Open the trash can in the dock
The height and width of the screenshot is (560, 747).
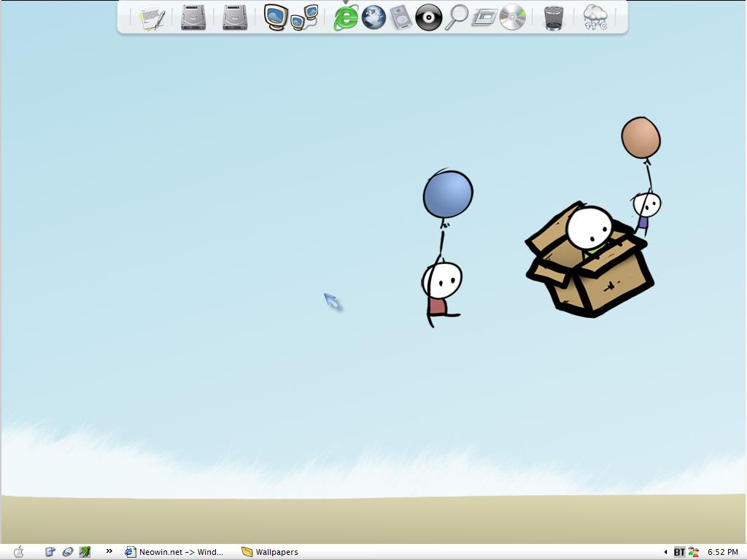pos(554,17)
